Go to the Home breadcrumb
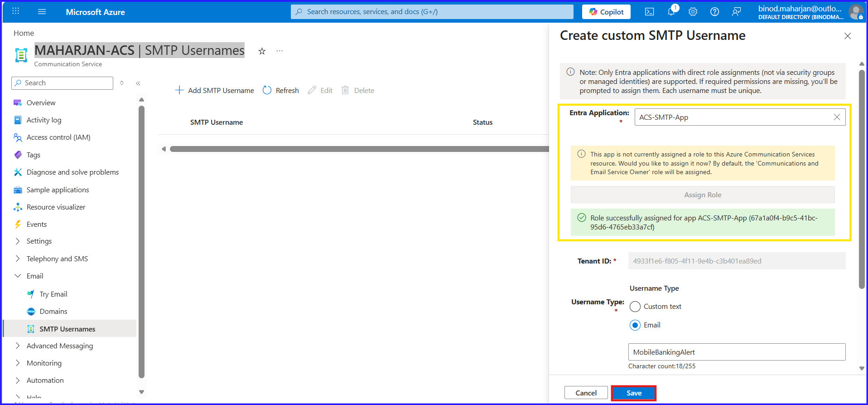Image resolution: width=868 pixels, height=405 pixels. point(24,33)
